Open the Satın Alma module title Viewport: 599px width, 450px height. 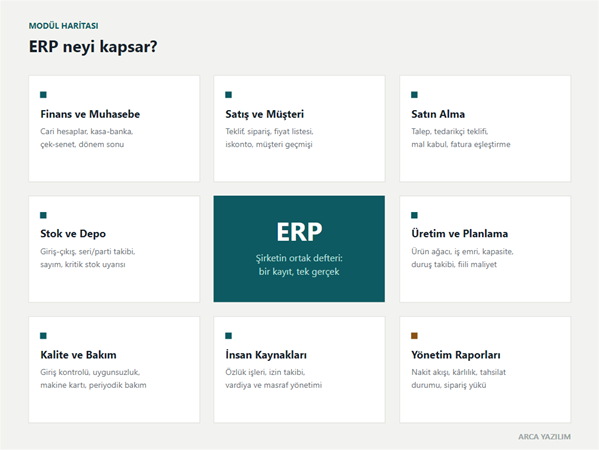coord(438,114)
